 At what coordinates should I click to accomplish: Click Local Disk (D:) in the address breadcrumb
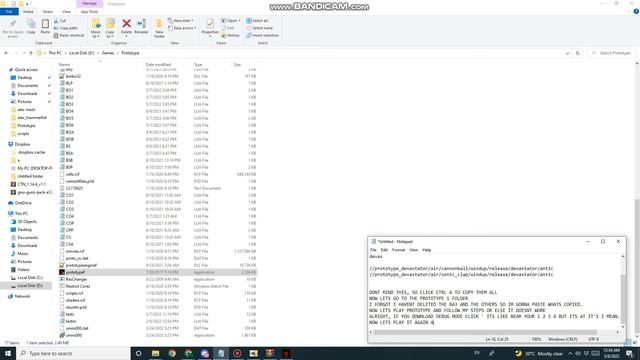pyautogui.click(x=81, y=53)
